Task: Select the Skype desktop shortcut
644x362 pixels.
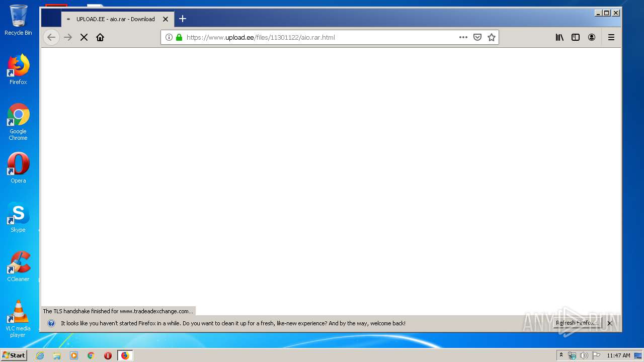Action: tap(18, 217)
